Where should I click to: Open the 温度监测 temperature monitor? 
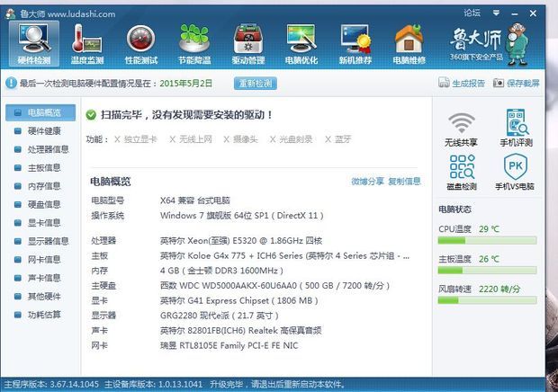click(87, 44)
